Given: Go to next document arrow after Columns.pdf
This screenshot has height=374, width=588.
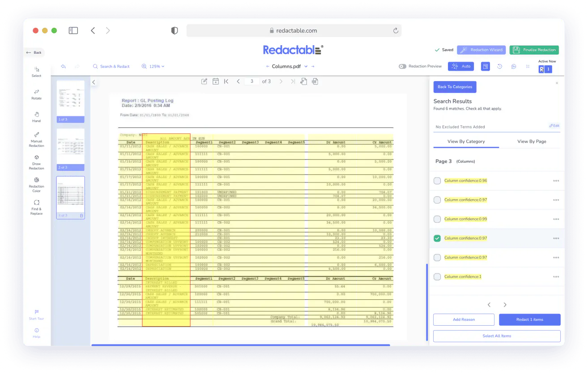Looking at the screenshot, I should (313, 66).
